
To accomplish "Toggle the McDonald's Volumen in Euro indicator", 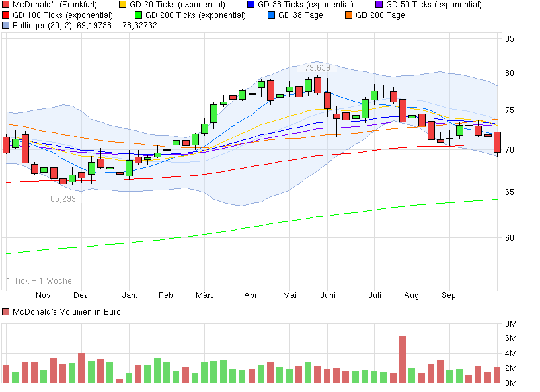I will [x=7, y=311].
